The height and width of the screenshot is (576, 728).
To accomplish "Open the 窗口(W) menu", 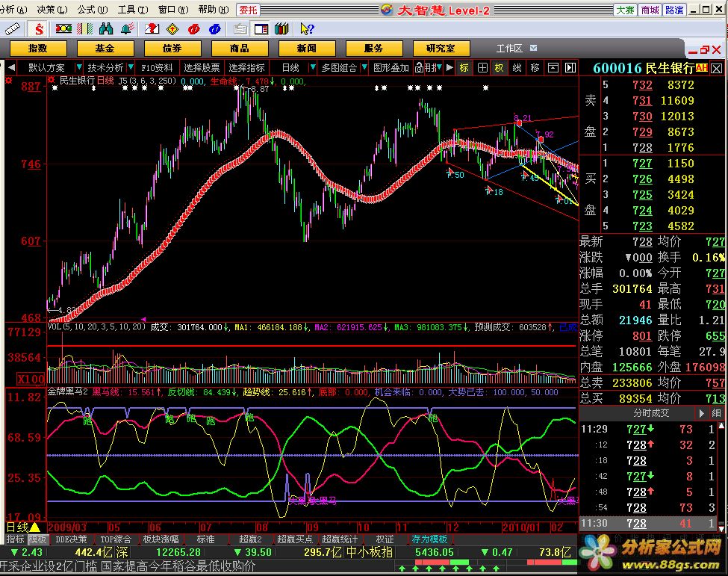I will [173, 9].
